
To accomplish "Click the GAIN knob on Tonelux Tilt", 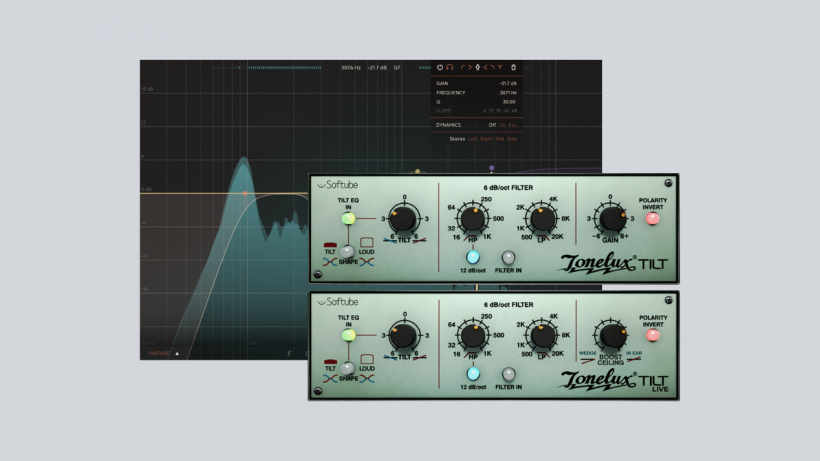I will coord(611,218).
